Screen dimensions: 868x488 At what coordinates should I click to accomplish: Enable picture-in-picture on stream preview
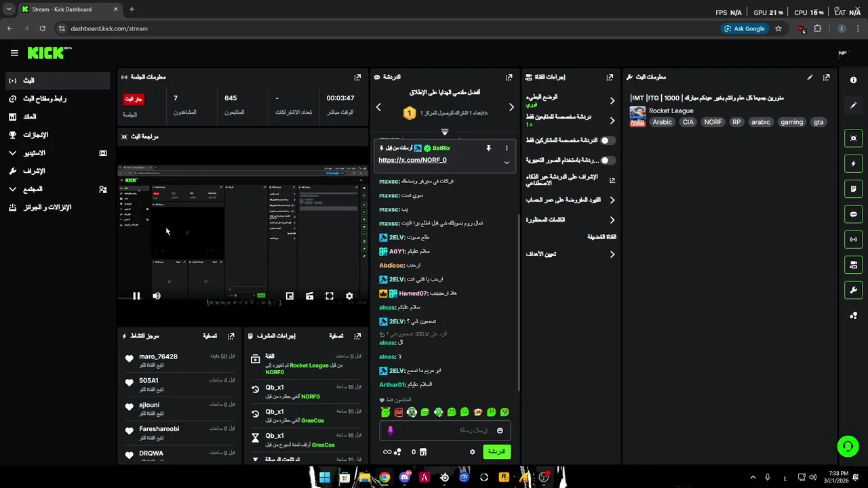tap(290, 296)
